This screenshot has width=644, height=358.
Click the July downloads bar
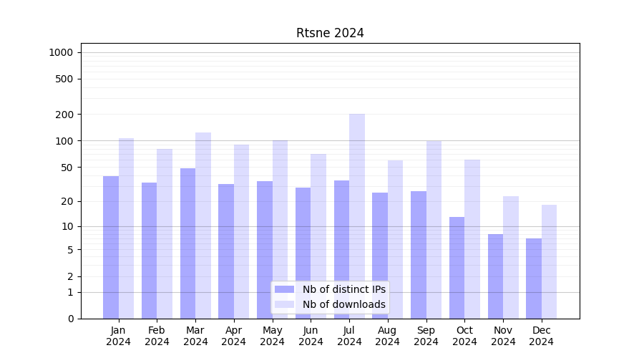click(357, 215)
